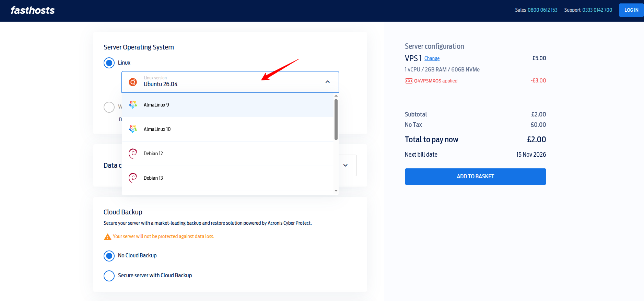
Task: Call the Sales number 0800 0612 153 link
Action: [x=542, y=10]
